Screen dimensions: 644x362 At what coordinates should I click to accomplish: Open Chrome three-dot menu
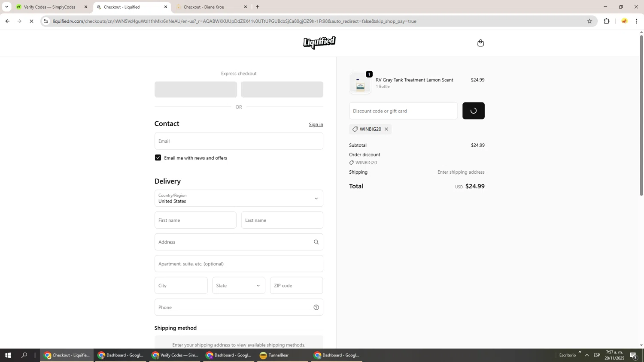coord(637,21)
